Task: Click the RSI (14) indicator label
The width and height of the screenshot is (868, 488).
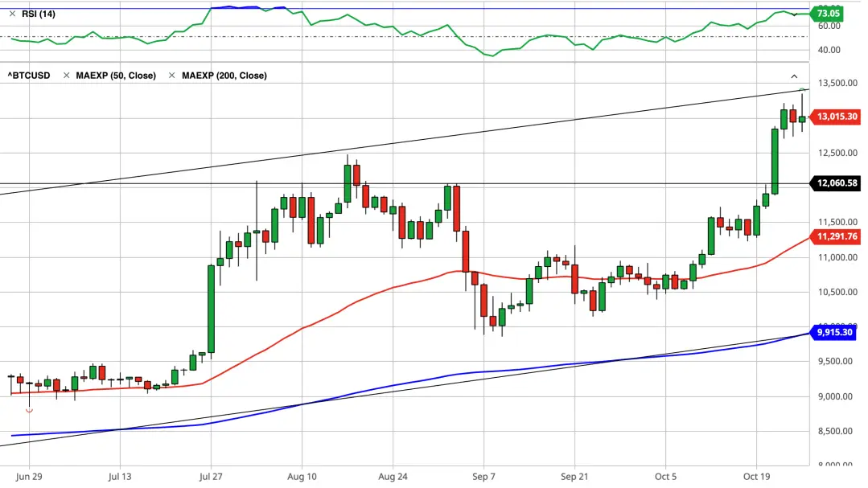Action: (39, 14)
